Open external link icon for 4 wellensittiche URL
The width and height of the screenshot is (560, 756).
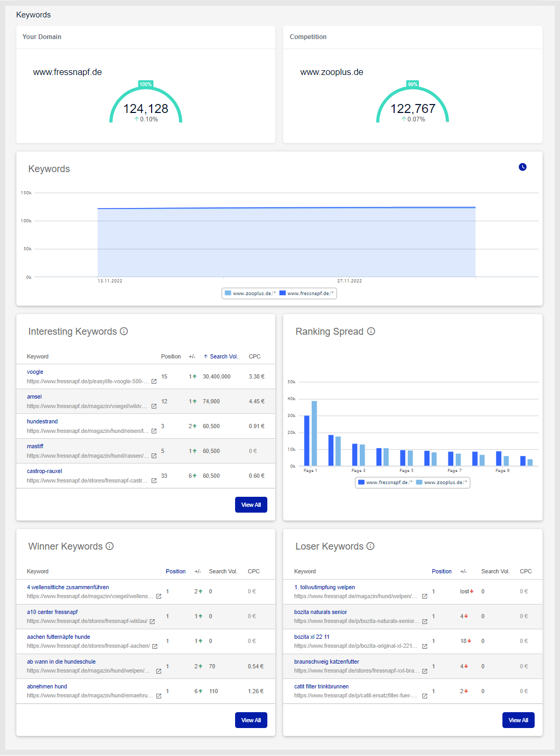pos(158,597)
